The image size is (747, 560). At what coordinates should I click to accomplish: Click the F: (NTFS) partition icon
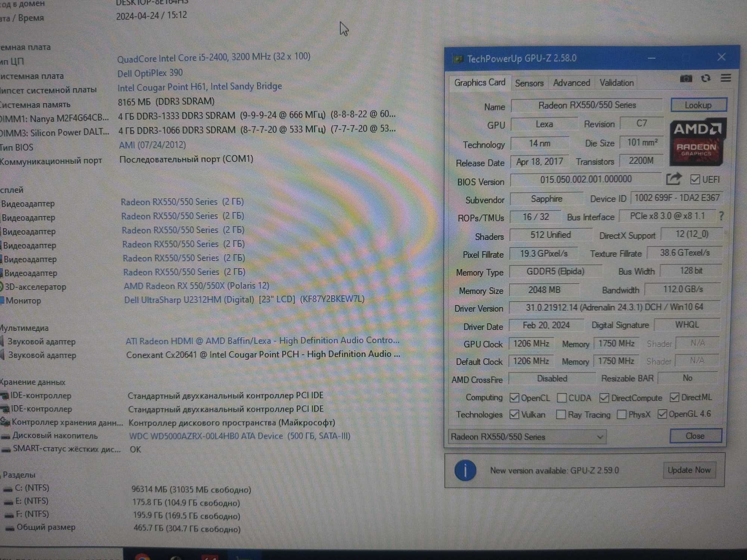pyautogui.click(x=9, y=515)
